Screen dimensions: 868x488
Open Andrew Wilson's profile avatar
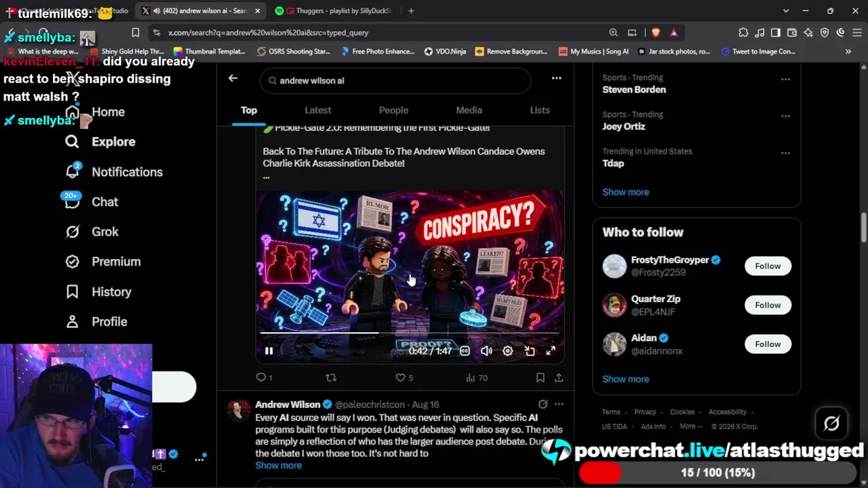click(x=239, y=411)
